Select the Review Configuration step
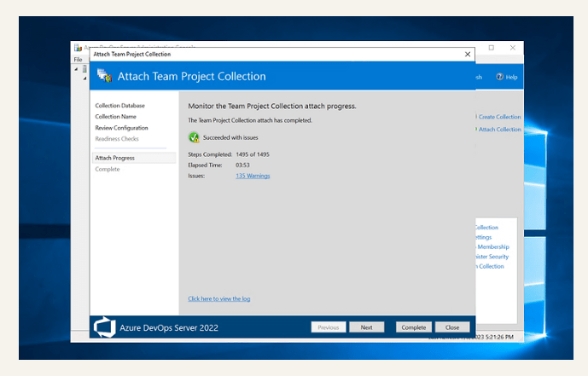Viewport: 588px width, 376px height. pos(121,128)
